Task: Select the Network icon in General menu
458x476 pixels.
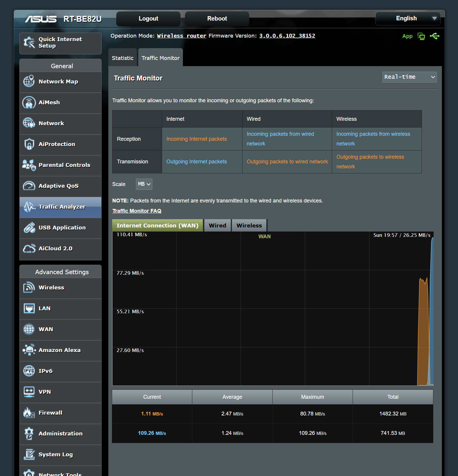Action: [x=29, y=123]
